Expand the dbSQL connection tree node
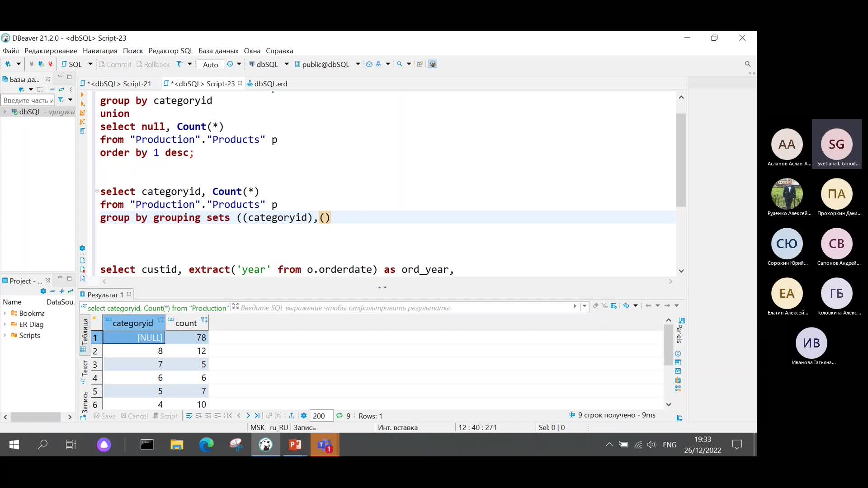Screen dimensions: 868x488 [5, 112]
